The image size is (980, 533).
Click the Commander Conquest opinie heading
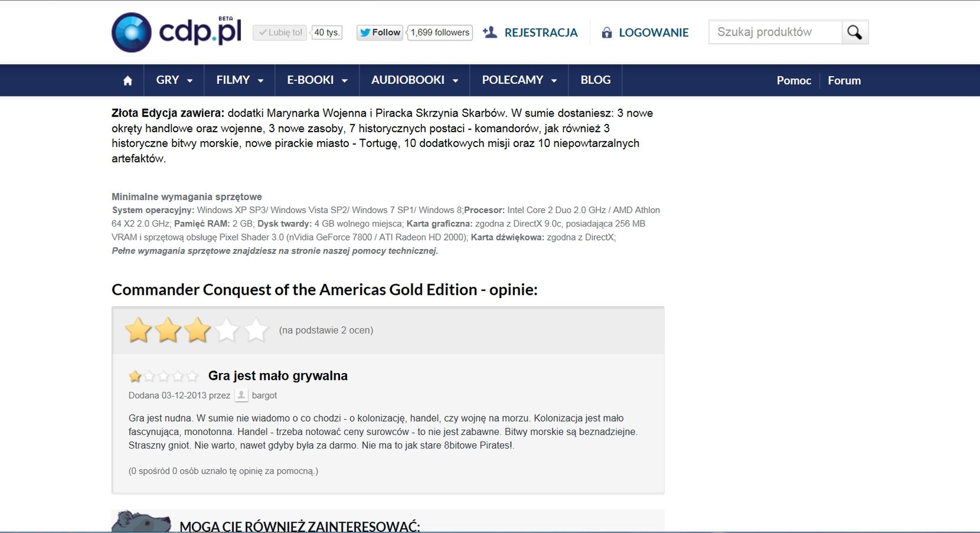point(325,290)
